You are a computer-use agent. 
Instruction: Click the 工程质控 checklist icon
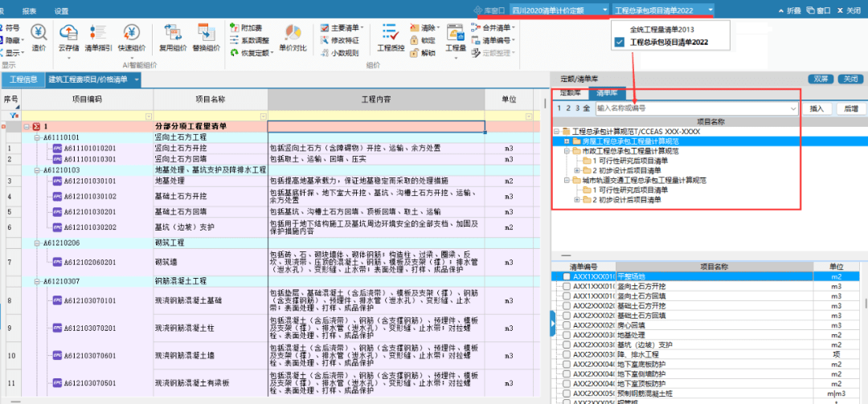(x=391, y=32)
